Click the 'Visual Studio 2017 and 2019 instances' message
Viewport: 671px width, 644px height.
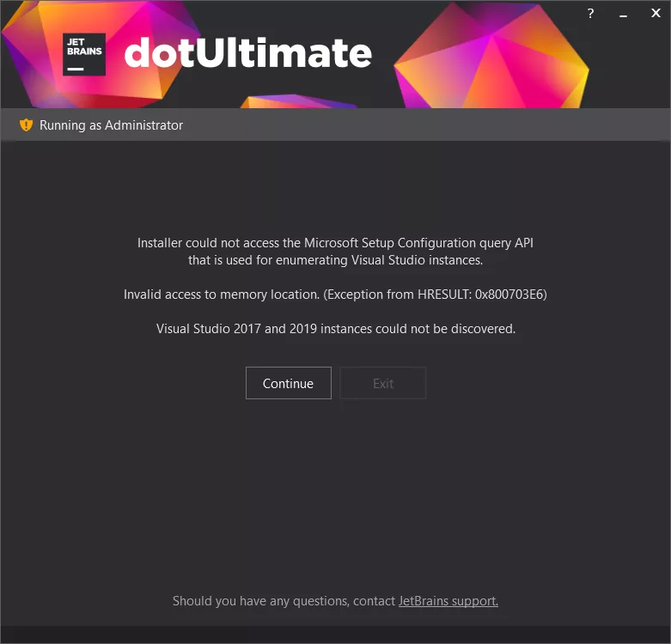click(x=335, y=328)
